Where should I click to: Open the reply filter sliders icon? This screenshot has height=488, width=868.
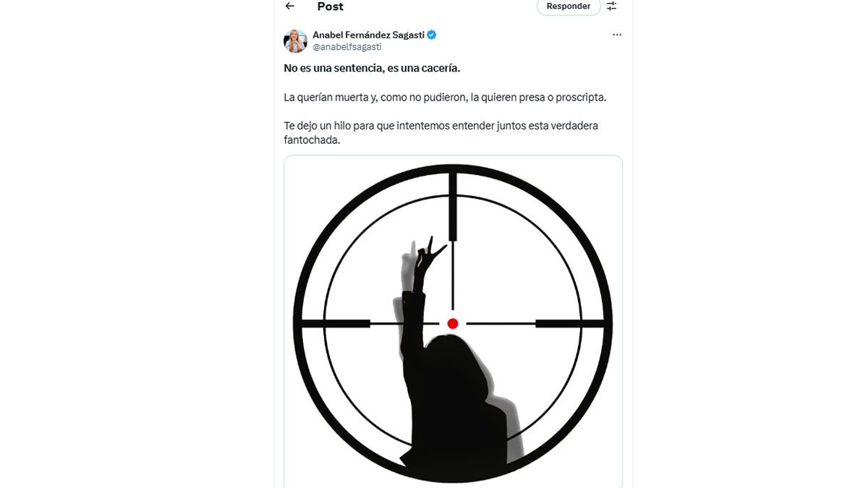[612, 7]
